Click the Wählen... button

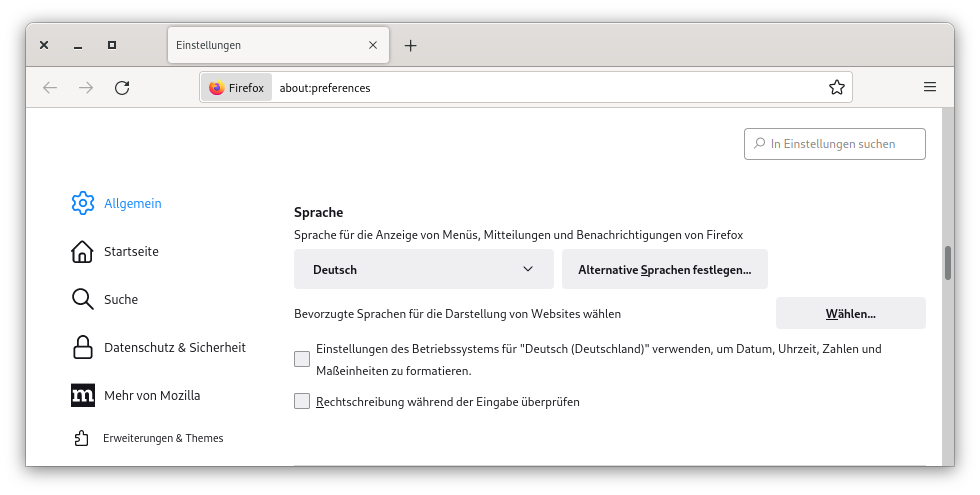click(851, 313)
